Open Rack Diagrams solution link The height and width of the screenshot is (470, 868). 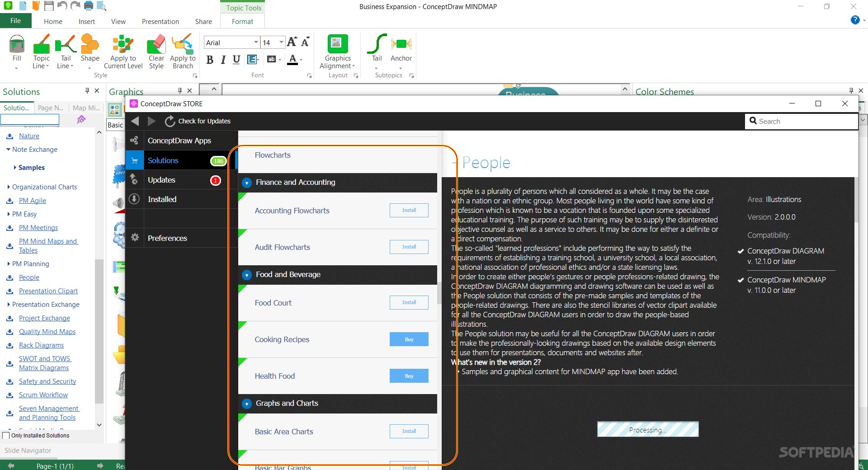41,345
